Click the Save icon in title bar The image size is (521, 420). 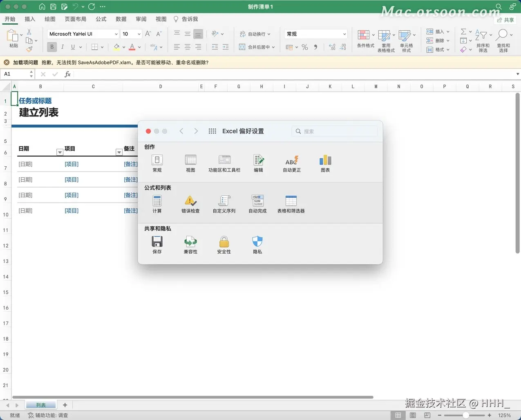[x=53, y=7]
